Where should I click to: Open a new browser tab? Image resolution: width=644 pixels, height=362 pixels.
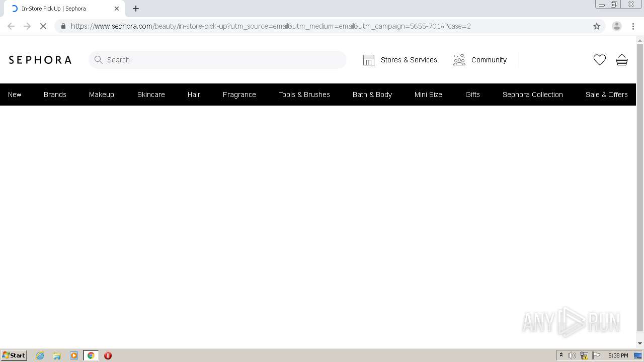136,9
